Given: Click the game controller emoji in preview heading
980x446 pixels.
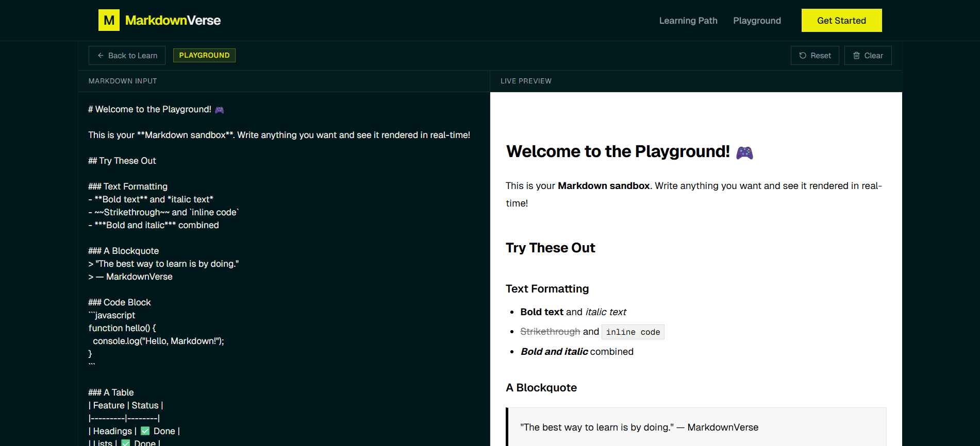Looking at the screenshot, I should (744, 152).
